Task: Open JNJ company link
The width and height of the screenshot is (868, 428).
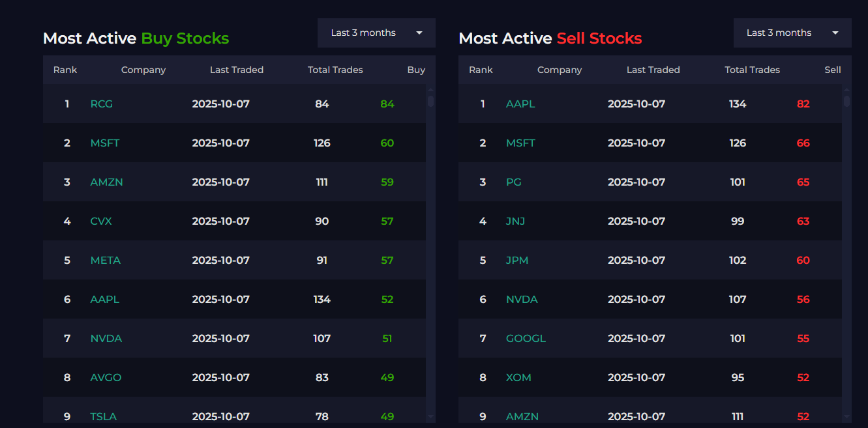Action: pos(515,221)
